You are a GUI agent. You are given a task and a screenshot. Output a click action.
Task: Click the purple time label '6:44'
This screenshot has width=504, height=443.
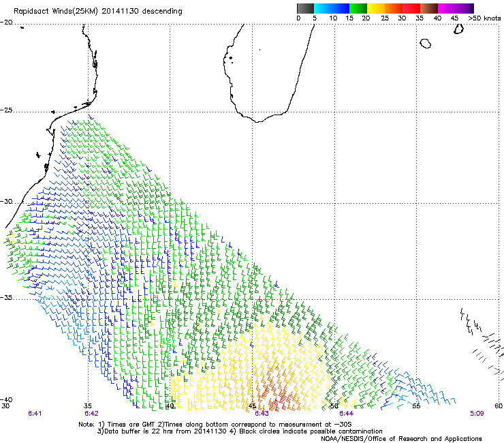346,414
